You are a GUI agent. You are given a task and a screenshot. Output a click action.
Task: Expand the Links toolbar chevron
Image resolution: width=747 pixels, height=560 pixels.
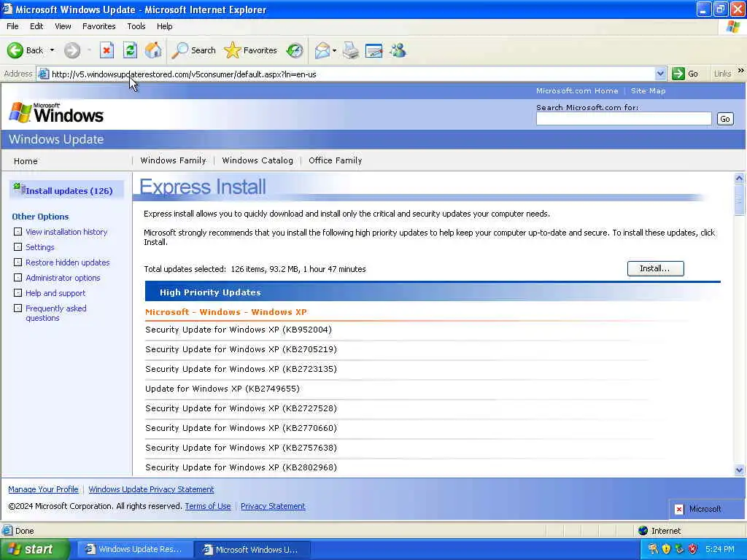740,71
